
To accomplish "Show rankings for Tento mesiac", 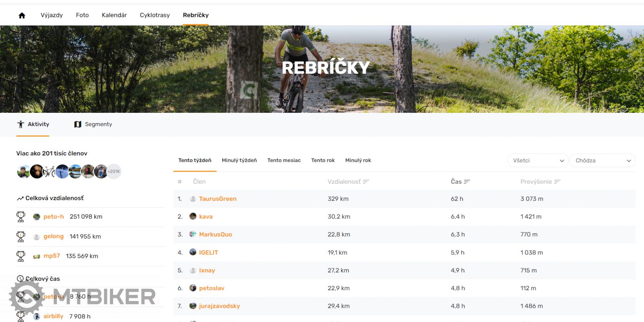I will [x=284, y=160].
